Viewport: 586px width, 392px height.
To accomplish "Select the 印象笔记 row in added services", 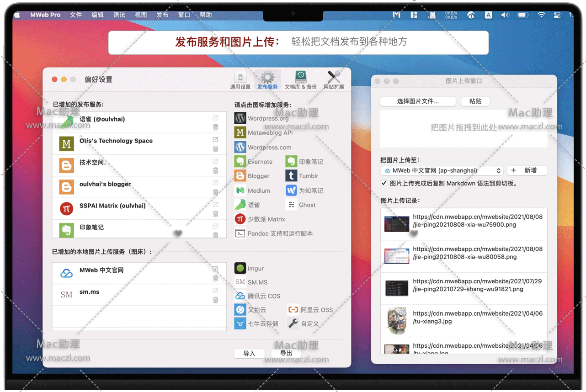I will click(x=139, y=228).
